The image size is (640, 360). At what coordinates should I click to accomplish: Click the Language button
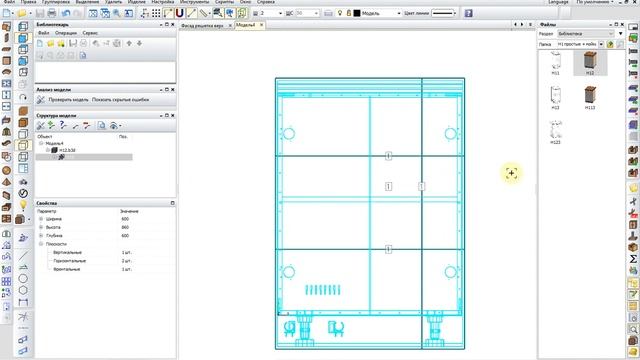tap(558, 2)
